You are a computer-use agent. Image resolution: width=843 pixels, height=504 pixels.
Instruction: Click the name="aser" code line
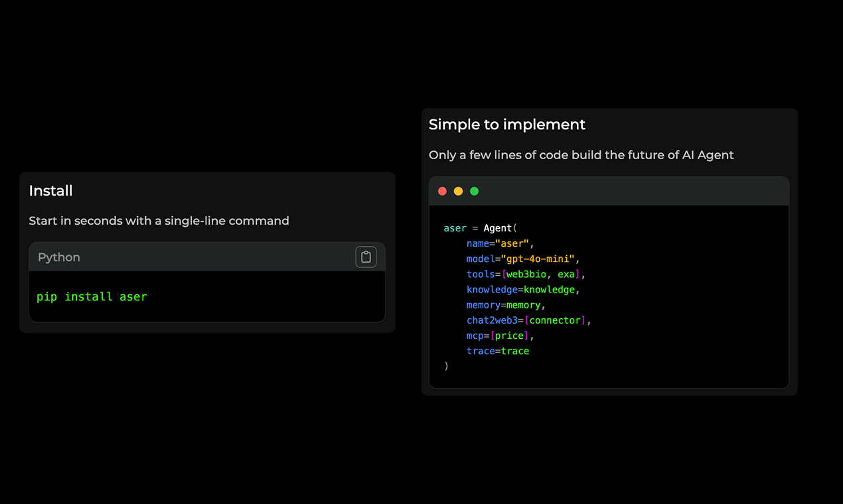500,243
